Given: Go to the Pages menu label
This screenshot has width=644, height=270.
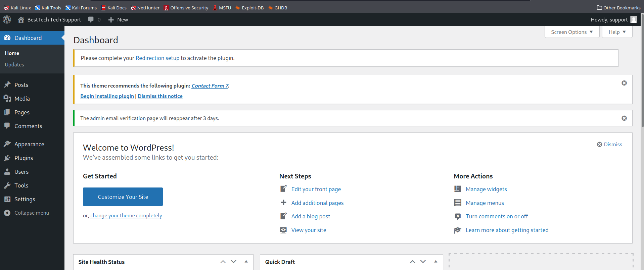Looking at the screenshot, I should coord(22,112).
